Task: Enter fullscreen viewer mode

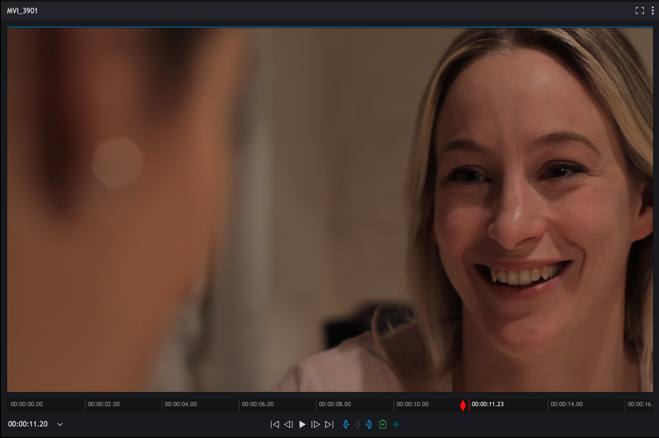Action: coord(639,11)
